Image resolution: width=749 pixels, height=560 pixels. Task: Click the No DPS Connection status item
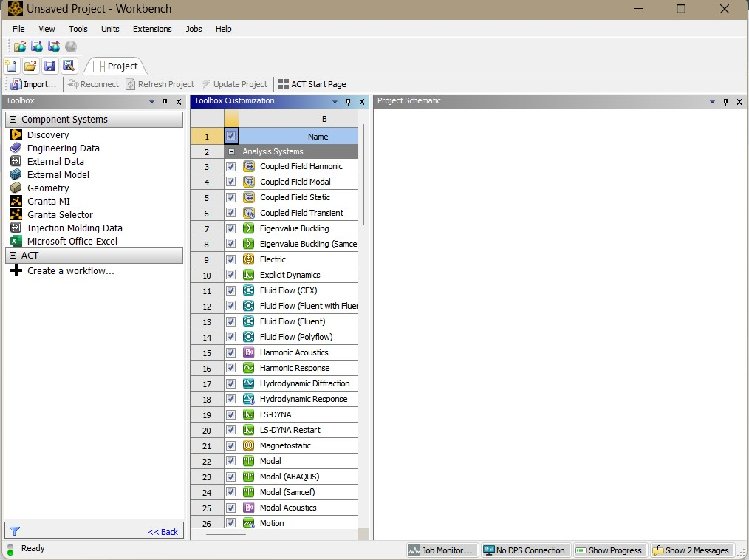525,550
